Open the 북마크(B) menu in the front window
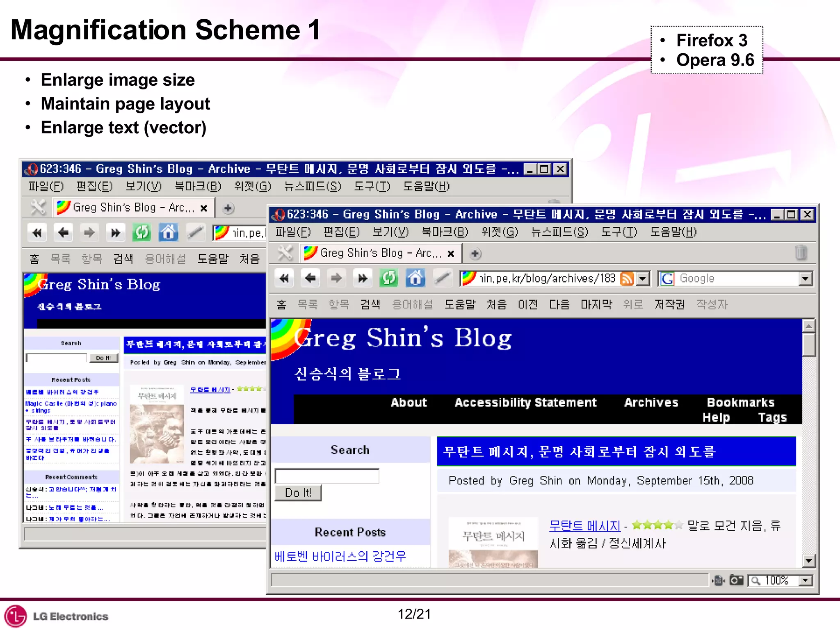The width and height of the screenshot is (840, 630). click(445, 232)
